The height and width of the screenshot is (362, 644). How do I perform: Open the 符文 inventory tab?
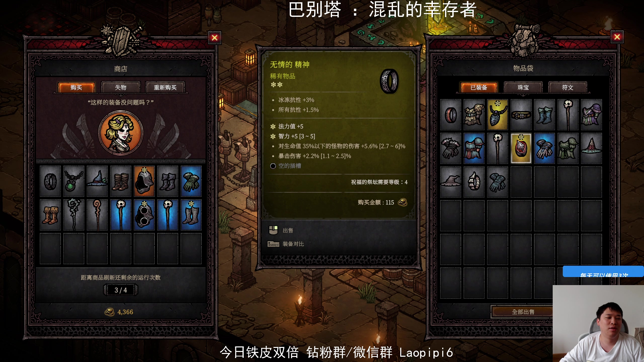click(x=568, y=87)
